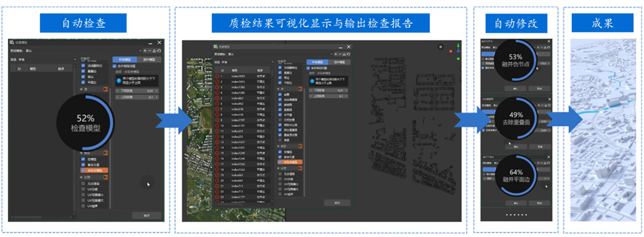
Task: Click the red error icon on row ID 20
Action: point(217,180)
